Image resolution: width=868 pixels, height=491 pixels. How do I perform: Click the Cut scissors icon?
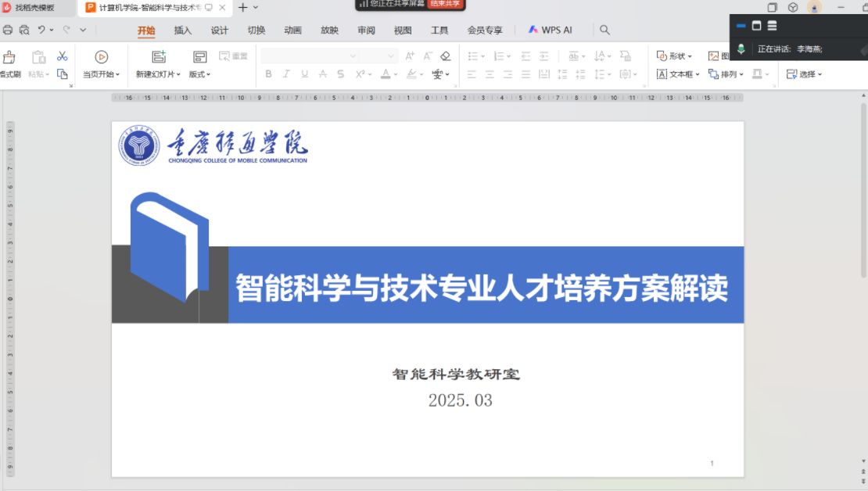[x=63, y=56]
